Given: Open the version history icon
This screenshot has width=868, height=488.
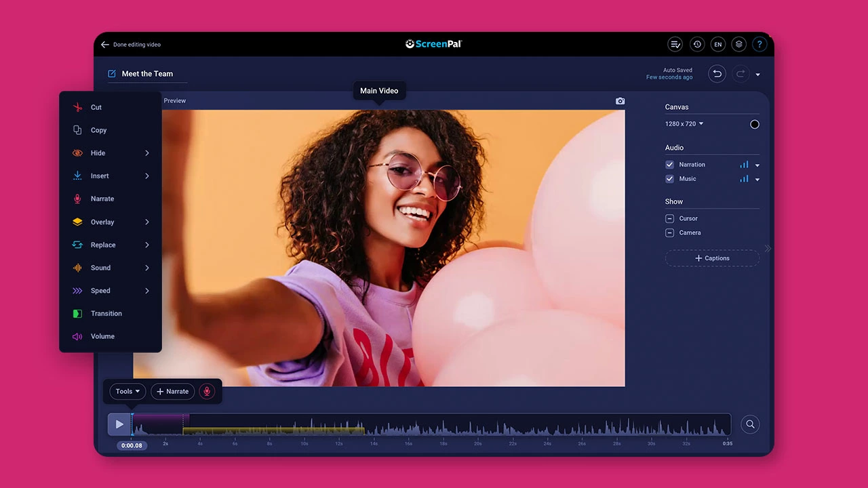Looking at the screenshot, I should coord(697,44).
